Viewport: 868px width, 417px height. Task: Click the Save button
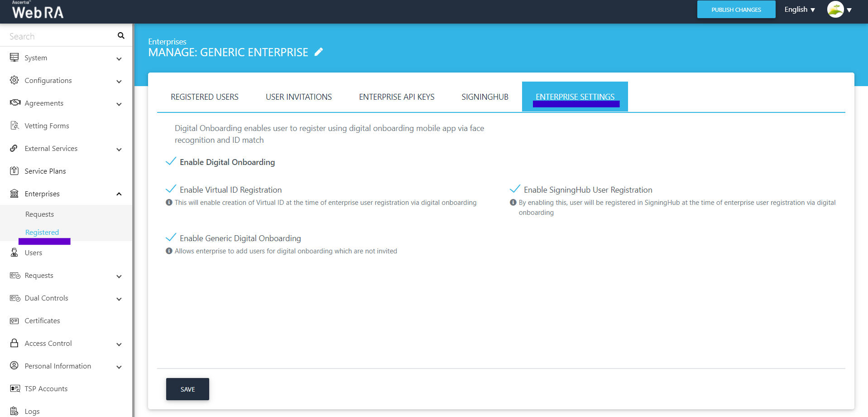[x=187, y=389]
